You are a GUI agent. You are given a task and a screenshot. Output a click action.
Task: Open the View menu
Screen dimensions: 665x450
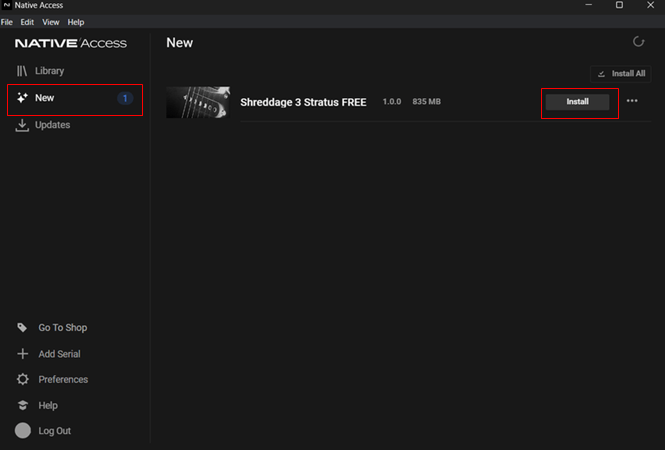click(50, 22)
